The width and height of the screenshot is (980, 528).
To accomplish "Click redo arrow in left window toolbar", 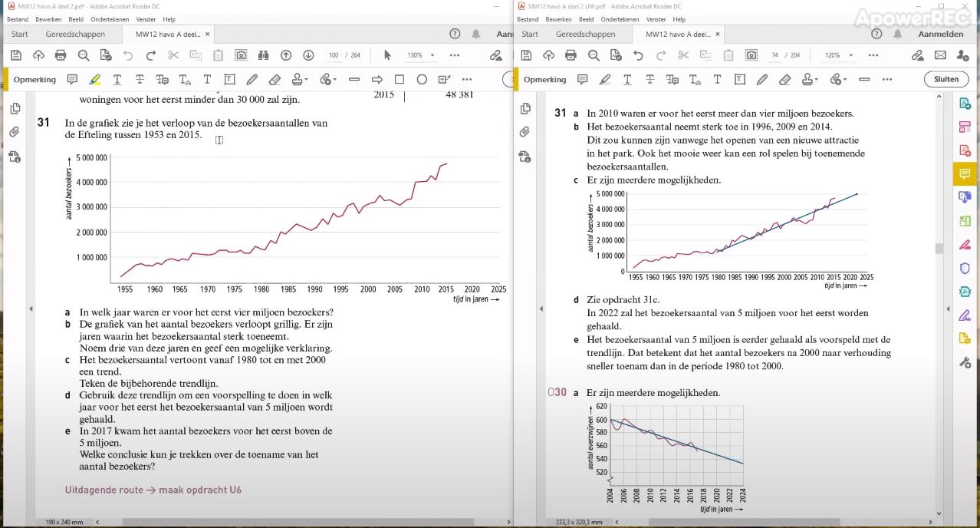I will click(151, 55).
